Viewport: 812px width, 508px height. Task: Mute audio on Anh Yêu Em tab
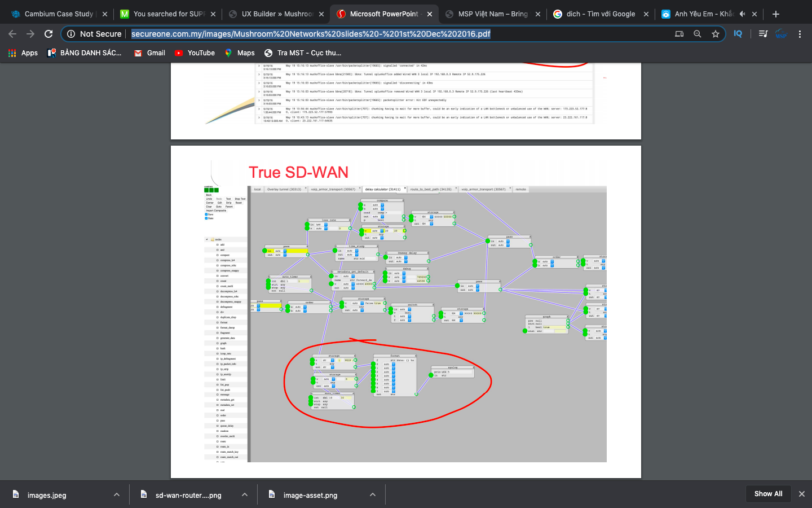coord(742,14)
